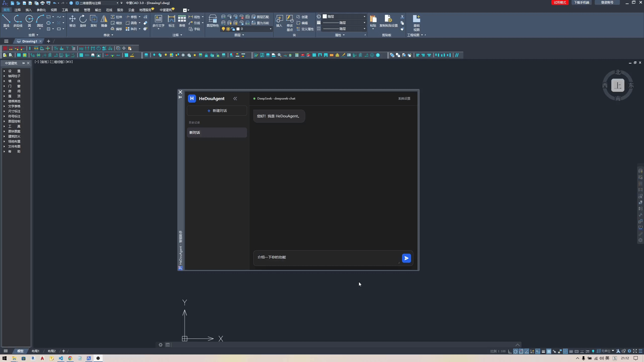This screenshot has height=362, width=644.
Task: Toggle ortho mode in status bar
Action: (x=510, y=351)
